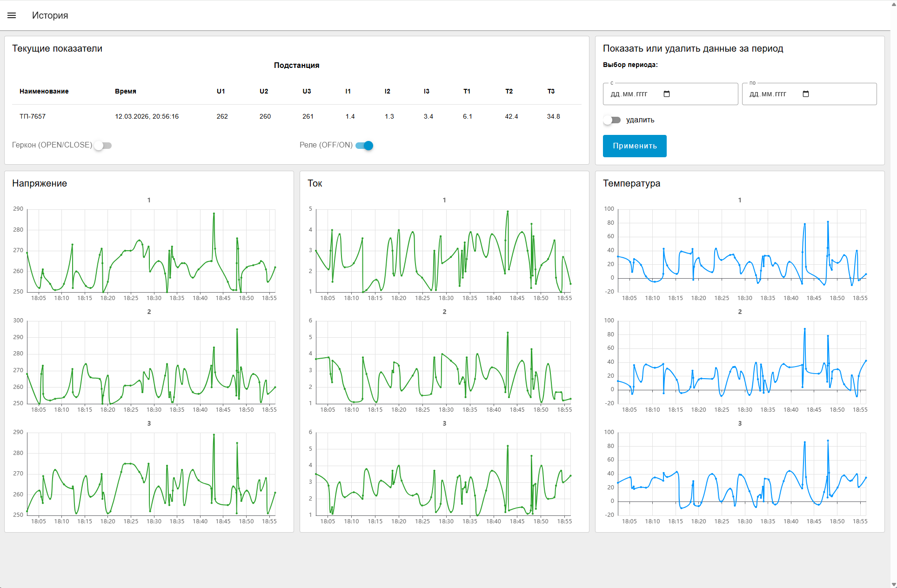This screenshot has height=588, width=897.
Task: Click the Наименование column header
Action: pyautogui.click(x=44, y=91)
